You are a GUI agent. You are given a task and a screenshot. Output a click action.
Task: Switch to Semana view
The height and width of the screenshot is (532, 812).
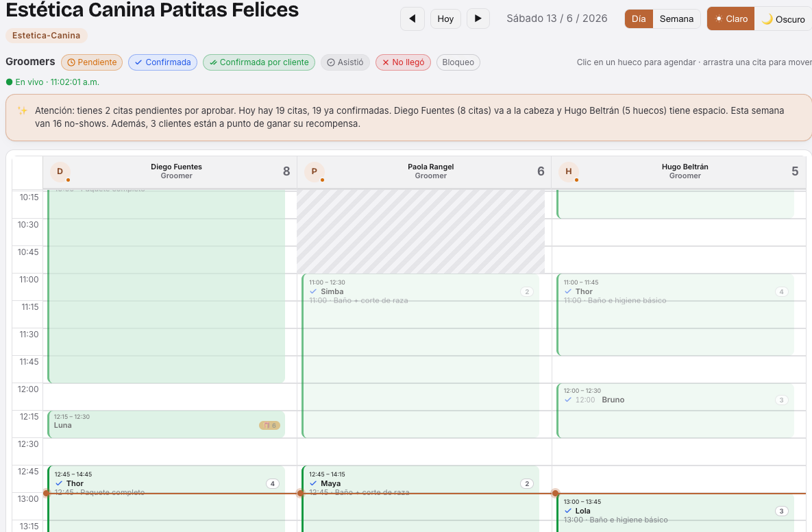point(676,19)
